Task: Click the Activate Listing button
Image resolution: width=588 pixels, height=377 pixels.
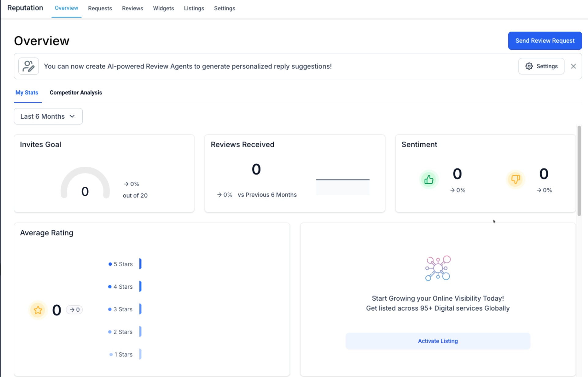Action: pos(438,341)
